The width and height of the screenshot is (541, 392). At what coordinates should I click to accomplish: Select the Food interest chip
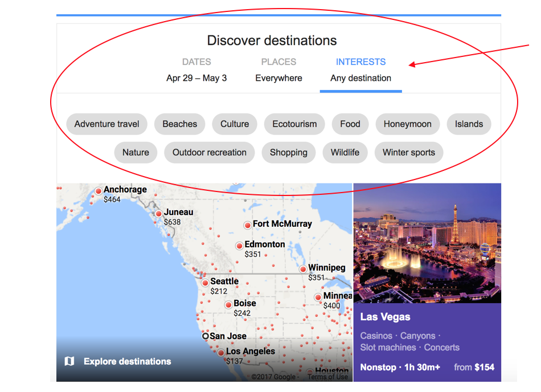(350, 124)
